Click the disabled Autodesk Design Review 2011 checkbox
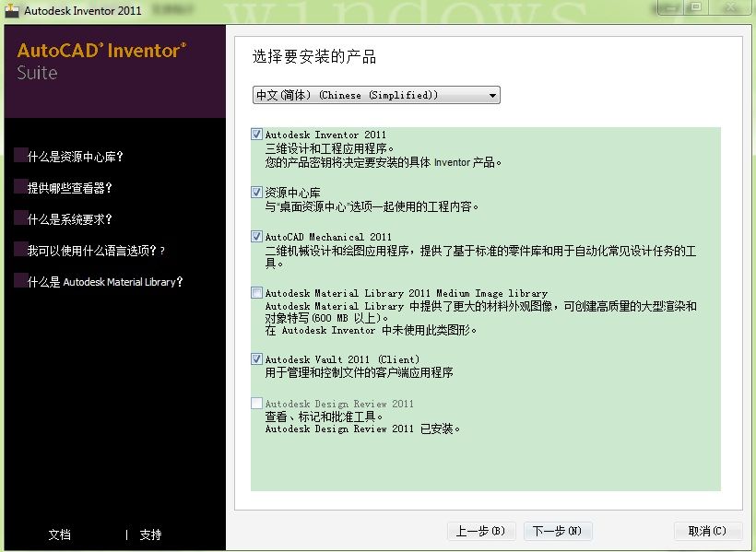The height and width of the screenshot is (552, 756). pos(257,403)
